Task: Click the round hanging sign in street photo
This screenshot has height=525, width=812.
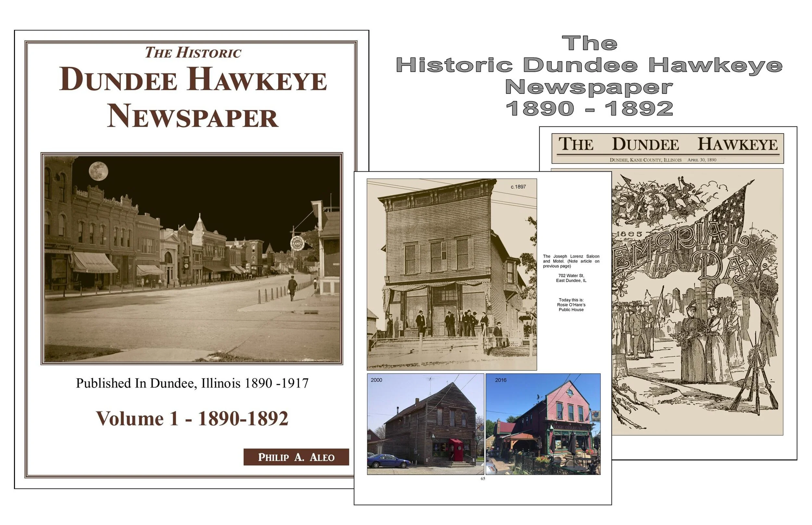Action: 297,243
